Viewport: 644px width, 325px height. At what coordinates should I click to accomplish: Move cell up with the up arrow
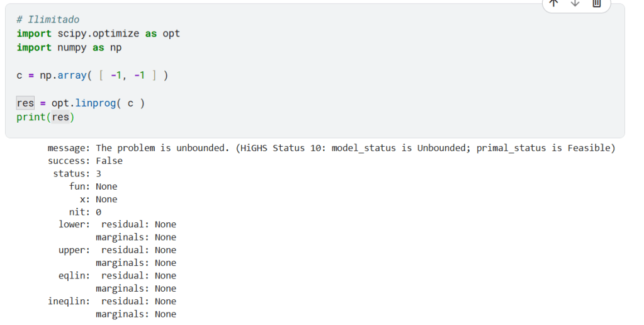554,3
